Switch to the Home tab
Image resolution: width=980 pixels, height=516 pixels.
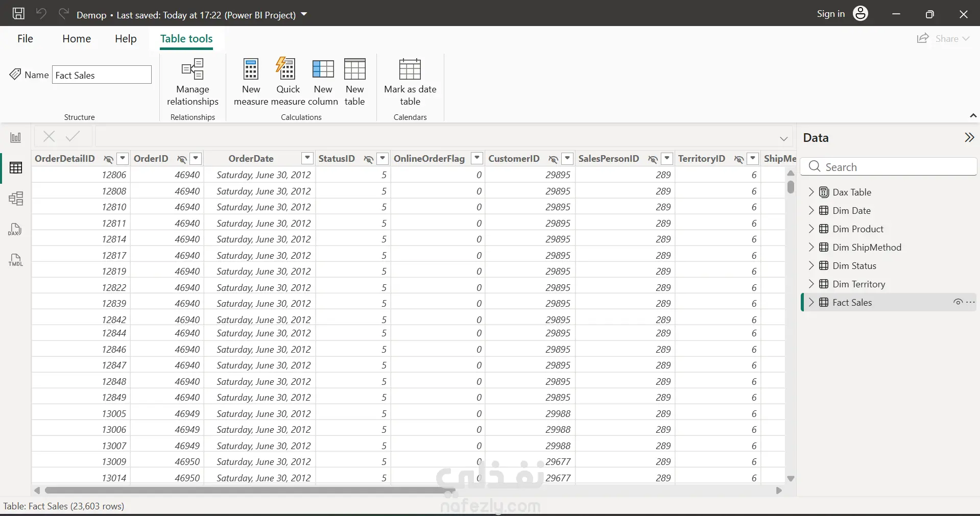pos(77,39)
